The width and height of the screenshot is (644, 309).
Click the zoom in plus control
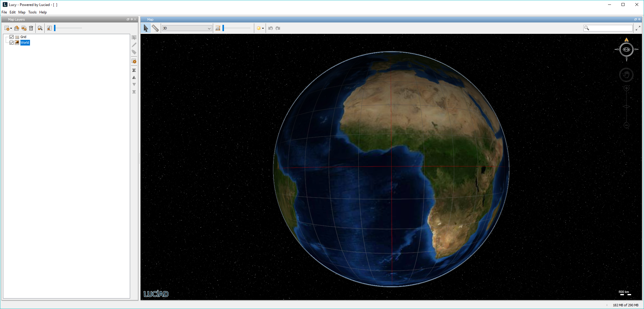coord(626,88)
